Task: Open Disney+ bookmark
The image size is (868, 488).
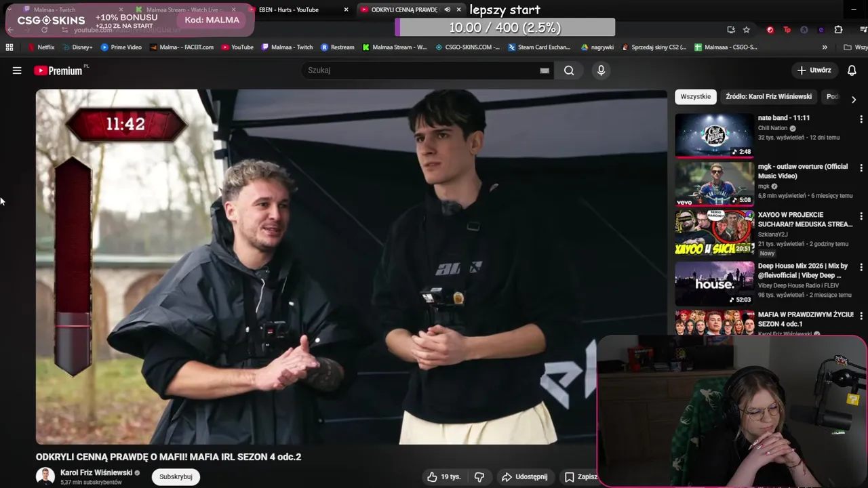Action: (x=77, y=47)
